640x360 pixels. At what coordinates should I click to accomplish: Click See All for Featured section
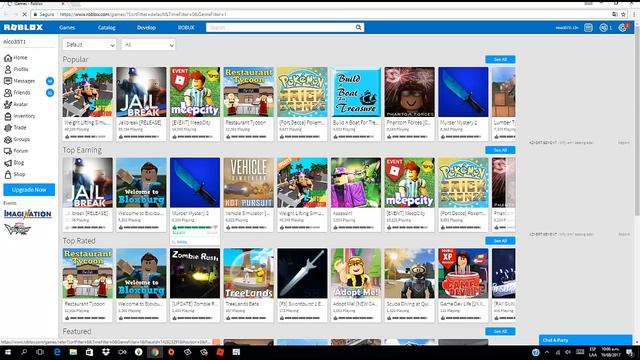tap(500, 331)
